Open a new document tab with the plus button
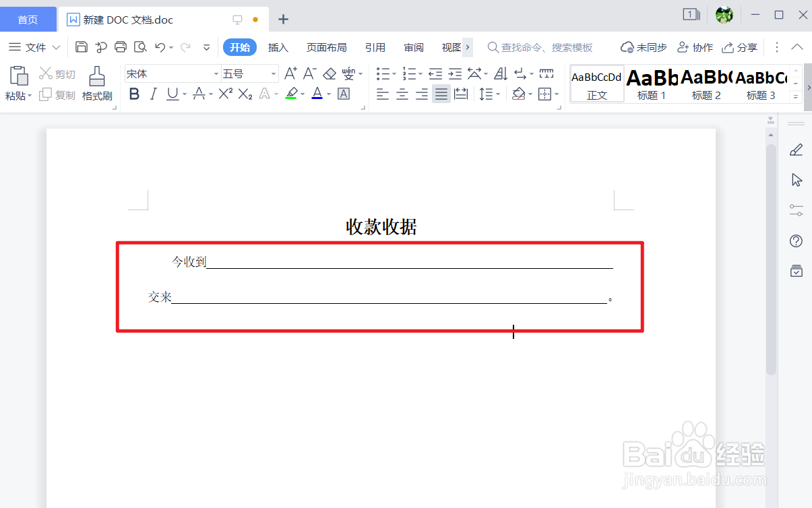The width and height of the screenshot is (812, 508). point(284,20)
